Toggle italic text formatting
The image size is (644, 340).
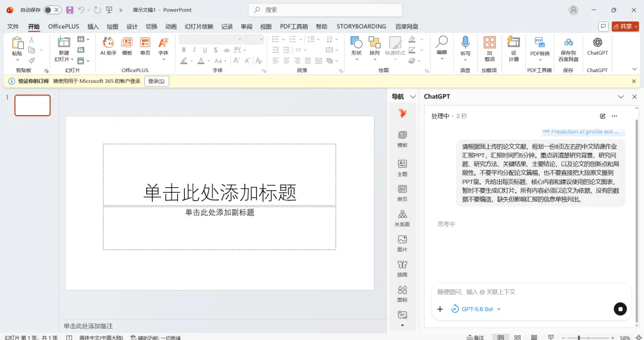click(194, 50)
